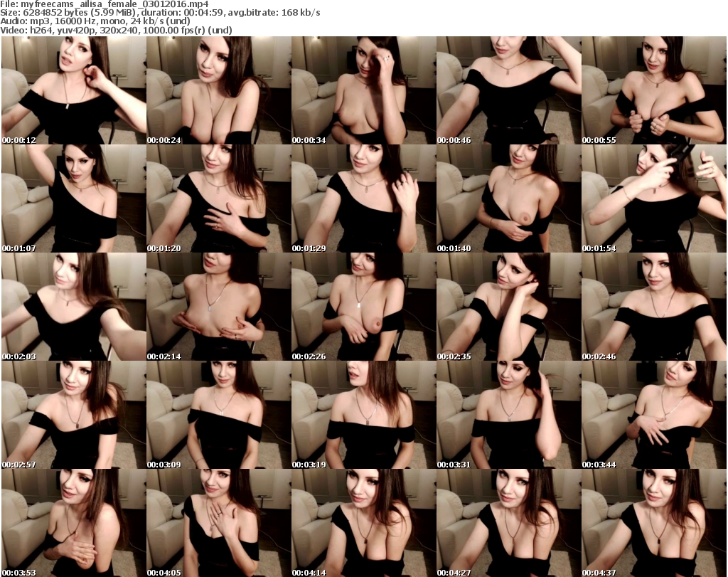Open the frame stamped 00:02:35
Image resolution: width=728 pixels, height=577 pixels.
(x=509, y=307)
